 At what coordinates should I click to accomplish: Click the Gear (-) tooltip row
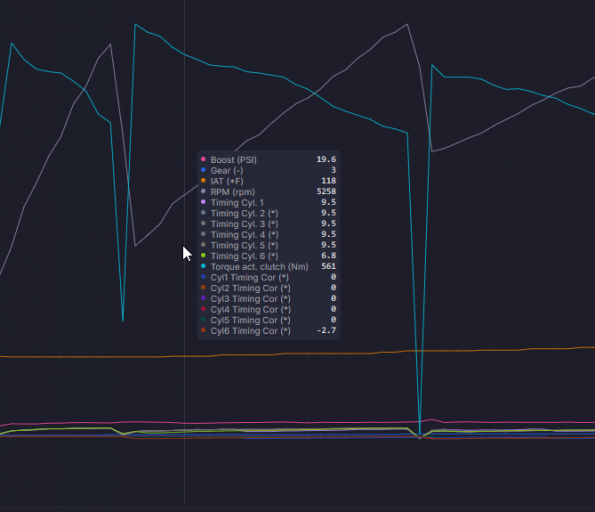(269, 170)
